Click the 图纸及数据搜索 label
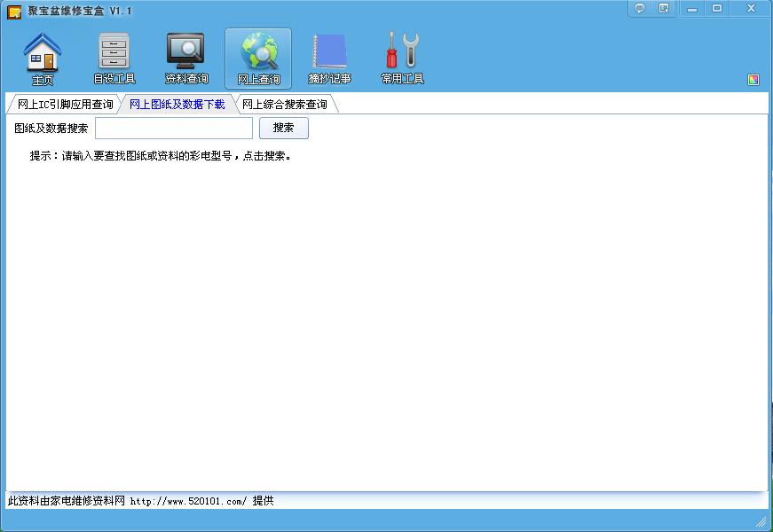 point(51,129)
